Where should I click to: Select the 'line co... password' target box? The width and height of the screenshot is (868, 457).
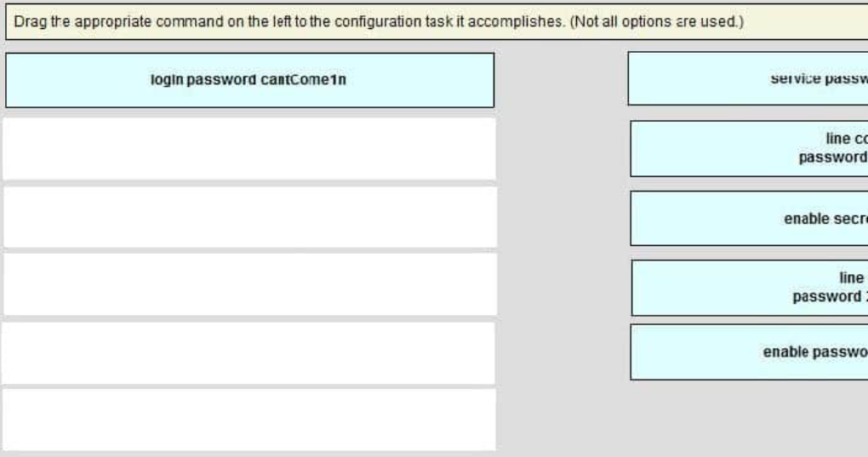(749, 148)
